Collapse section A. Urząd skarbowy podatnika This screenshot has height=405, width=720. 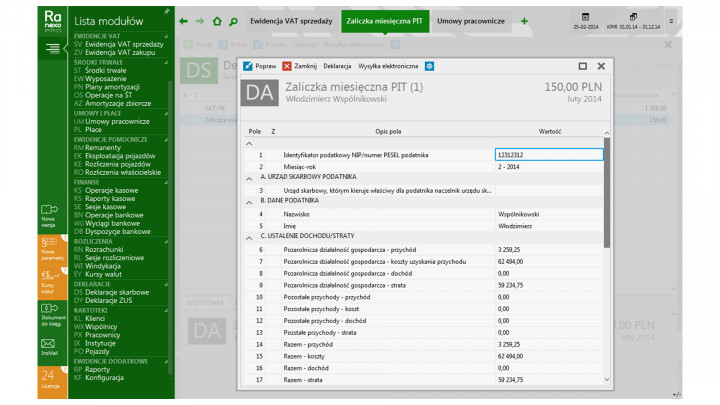[x=249, y=178]
